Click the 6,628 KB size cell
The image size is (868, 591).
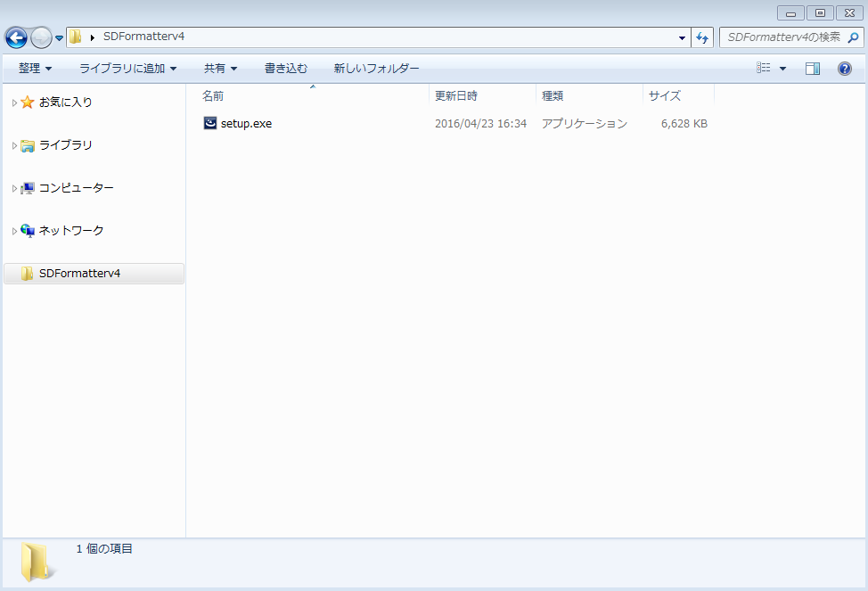(684, 124)
